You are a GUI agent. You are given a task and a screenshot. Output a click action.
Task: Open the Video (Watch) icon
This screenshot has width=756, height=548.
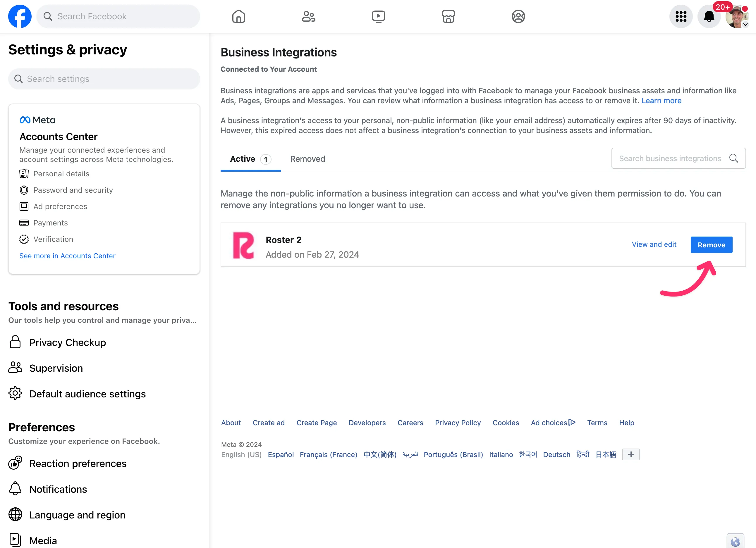(378, 16)
